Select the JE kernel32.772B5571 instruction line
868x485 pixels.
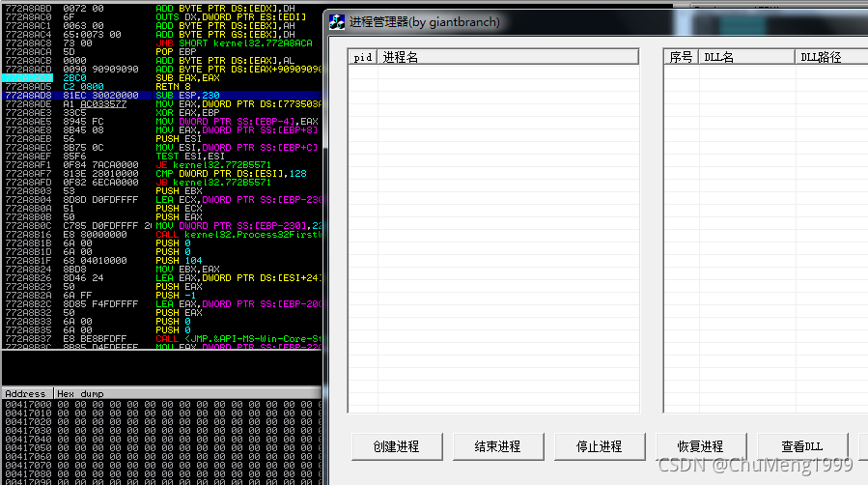click(161, 165)
